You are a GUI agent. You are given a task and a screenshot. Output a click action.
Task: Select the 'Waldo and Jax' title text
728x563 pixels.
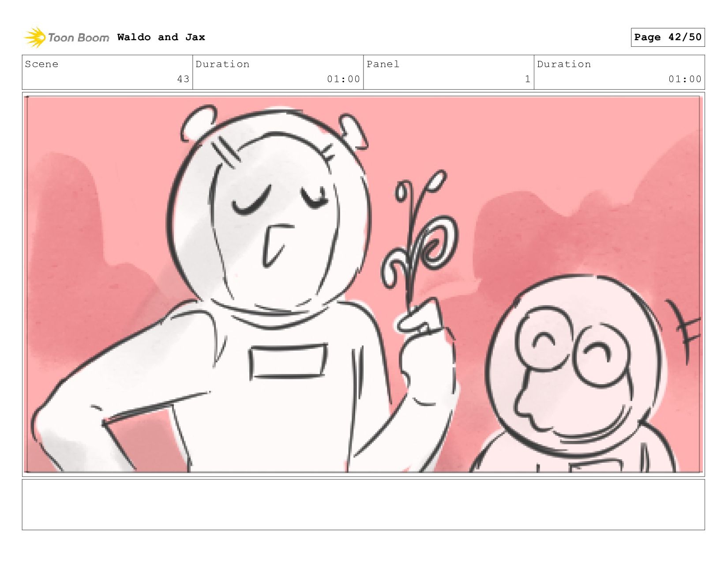pos(161,37)
